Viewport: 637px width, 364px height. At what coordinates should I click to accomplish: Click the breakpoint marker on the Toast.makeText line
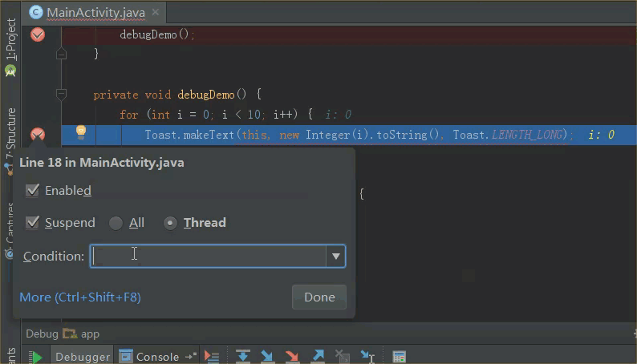(x=38, y=135)
